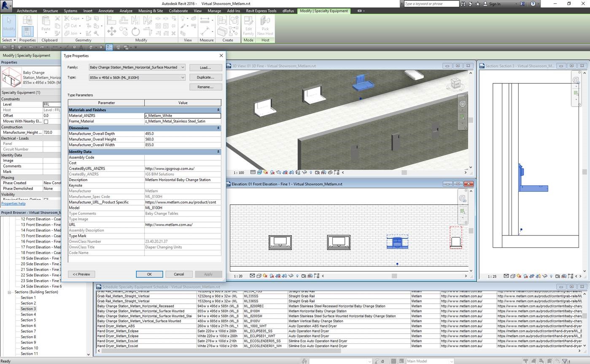The image size is (590, 364).
Task: Open the Family dropdown in Type Properties
Action: tap(182, 67)
